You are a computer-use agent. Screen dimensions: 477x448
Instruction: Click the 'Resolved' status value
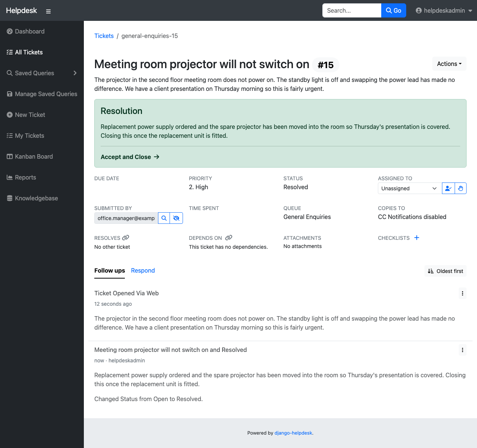296,187
